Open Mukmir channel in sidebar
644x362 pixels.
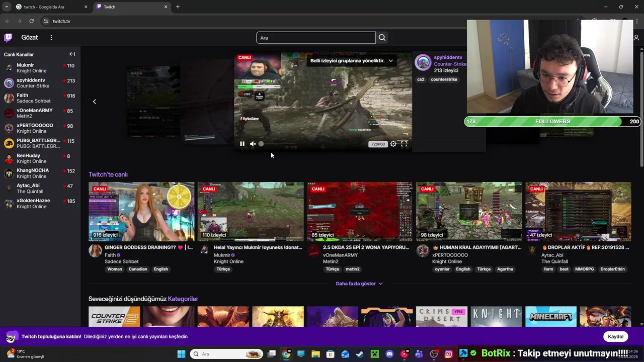tap(40, 68)
